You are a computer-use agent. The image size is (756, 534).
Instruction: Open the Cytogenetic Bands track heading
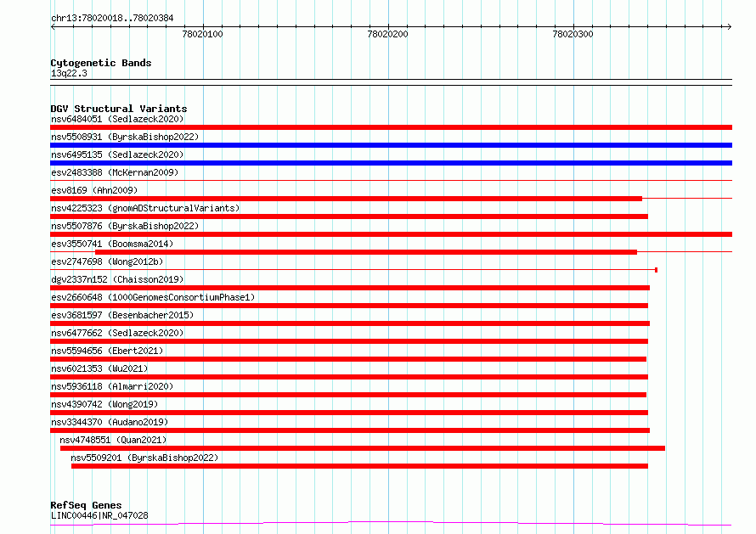tap(101, 63)
